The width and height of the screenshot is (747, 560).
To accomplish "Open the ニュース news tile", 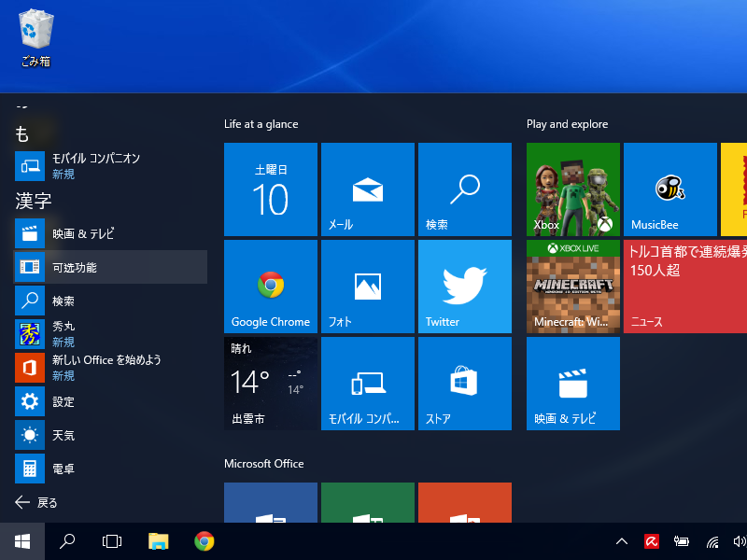I will pos(685,287).
